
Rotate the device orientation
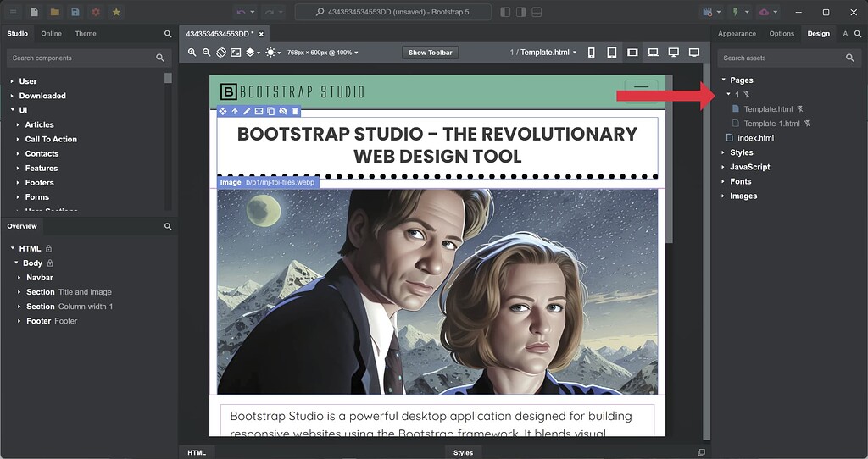pos(221,53)
